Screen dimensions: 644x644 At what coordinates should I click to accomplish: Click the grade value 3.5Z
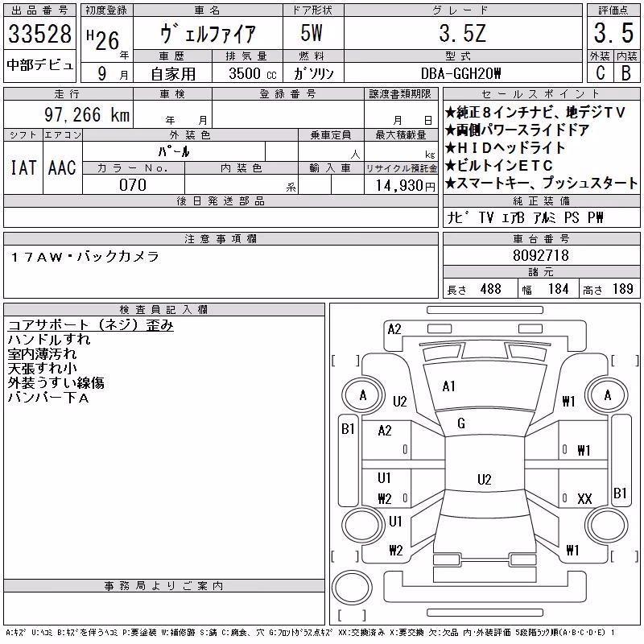point(462,33)
